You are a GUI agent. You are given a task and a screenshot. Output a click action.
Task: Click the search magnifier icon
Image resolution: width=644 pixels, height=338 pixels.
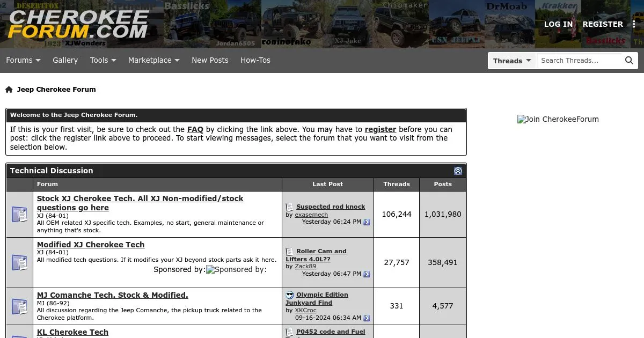pos(630,61)
